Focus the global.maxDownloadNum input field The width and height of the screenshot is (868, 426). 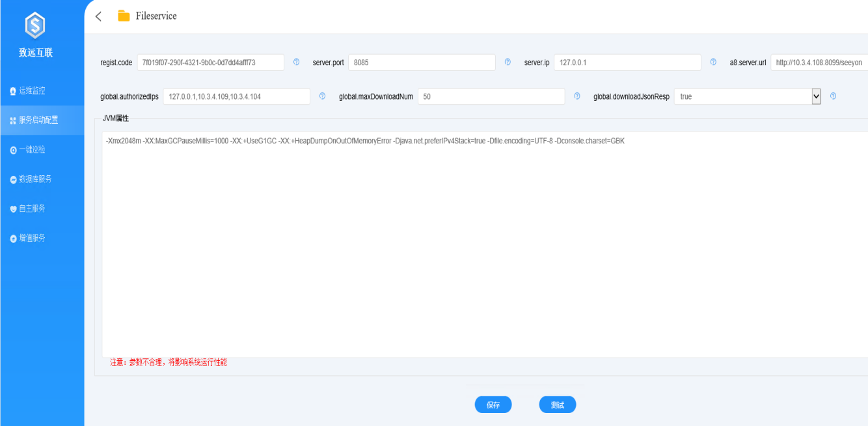[491, 96]
